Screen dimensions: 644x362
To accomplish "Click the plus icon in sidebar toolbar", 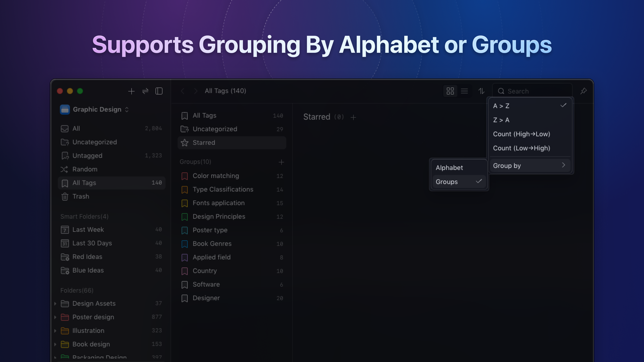I will tap(131, 91).
